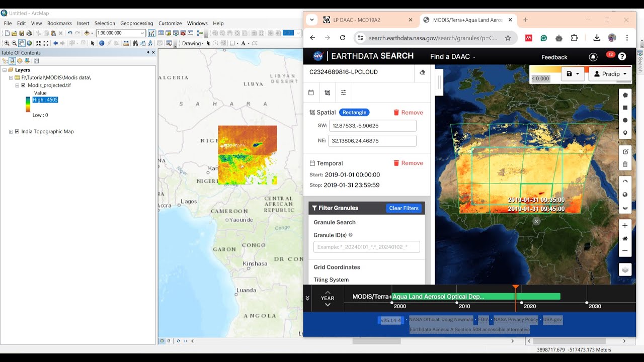This screenshot has height=362, width=644.
Task: Toggle India Topographic Map layer checkbox
Action: 17,131
